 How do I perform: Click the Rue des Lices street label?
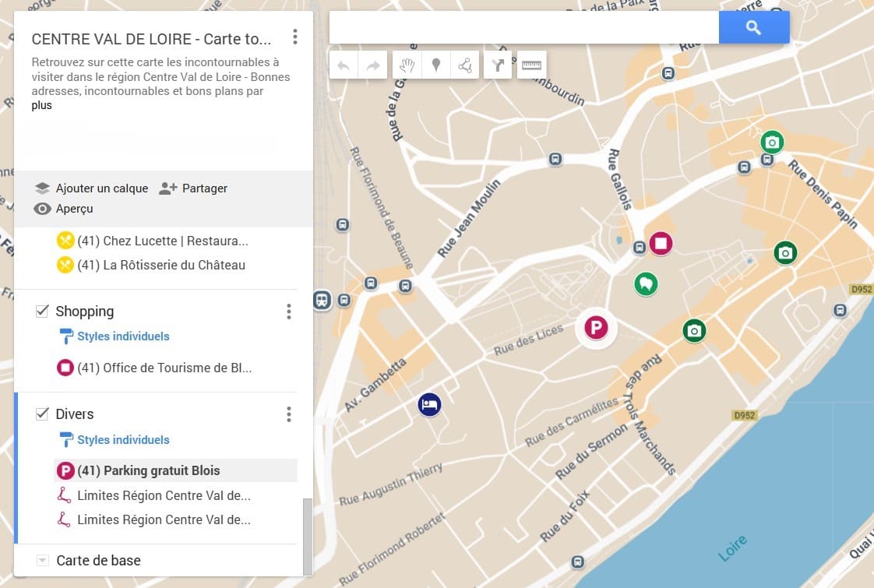[x=528, y=340]
